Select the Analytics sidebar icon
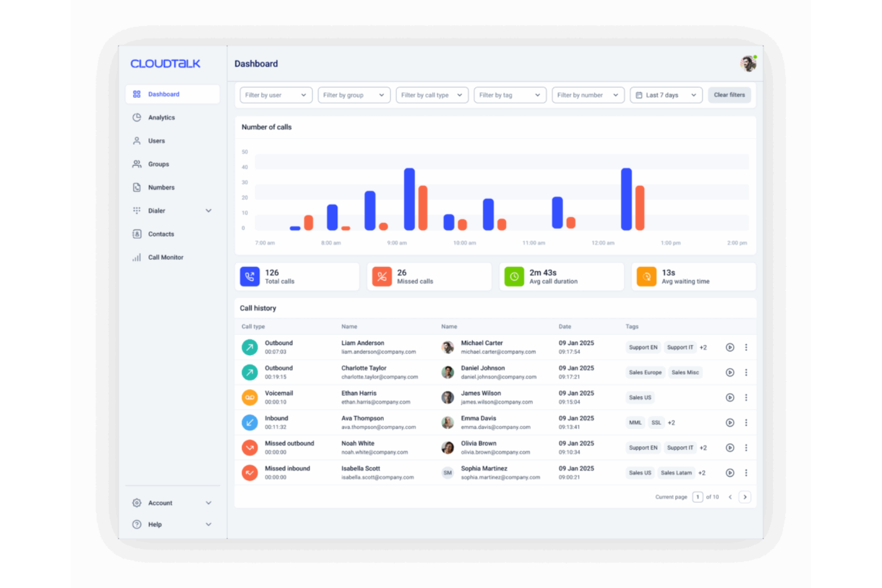Viewport: 882px width, 588px height. click(x=136, y=117)
